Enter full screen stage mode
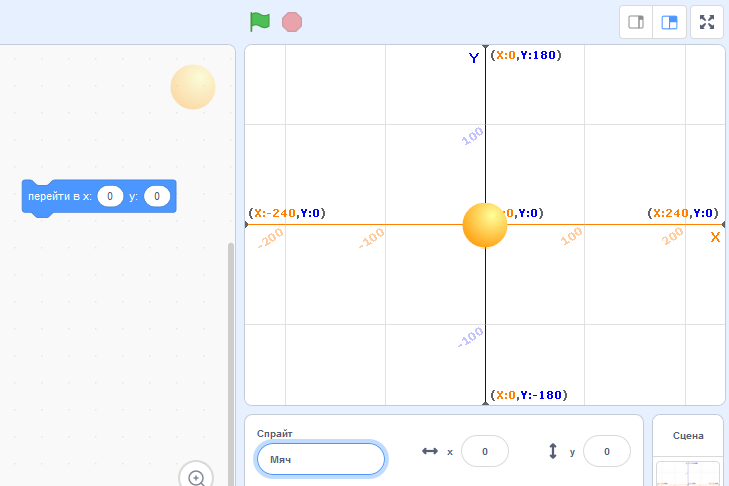 click(x=707, y=22)
